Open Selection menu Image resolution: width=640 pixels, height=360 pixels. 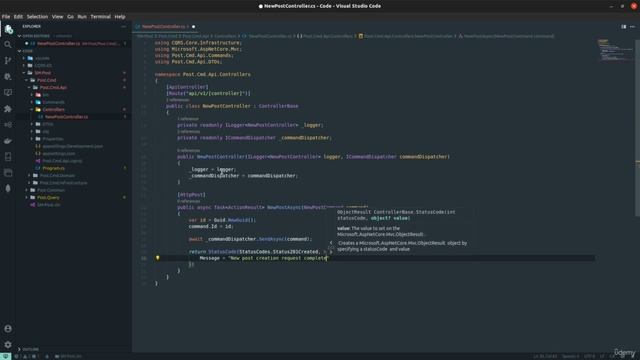tap(37, 17)
